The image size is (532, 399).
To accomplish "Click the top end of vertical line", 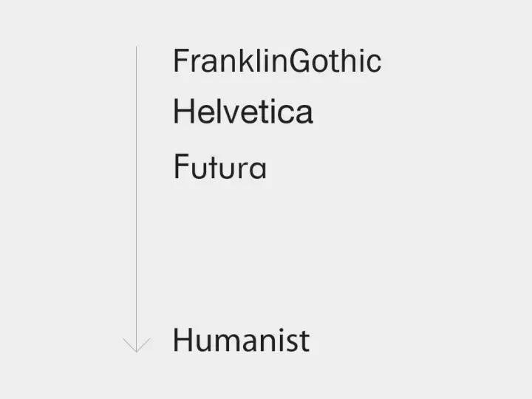I will [137, 48].
